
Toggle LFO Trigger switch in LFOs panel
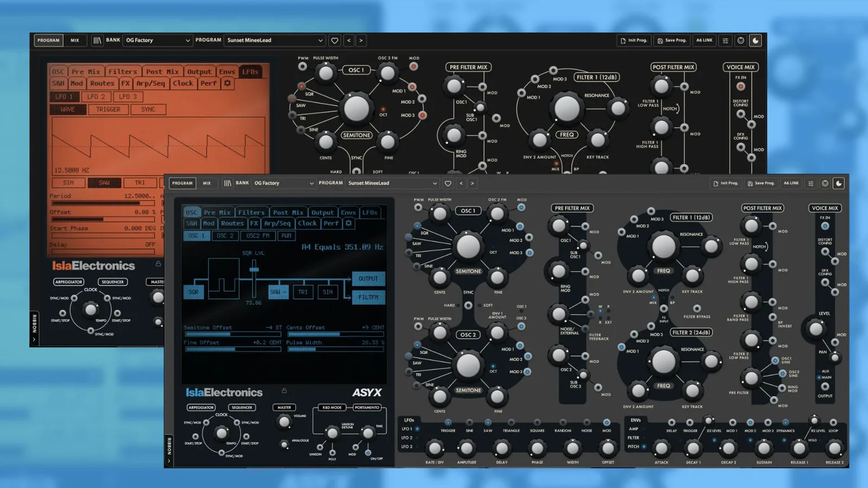click(448, 422)
